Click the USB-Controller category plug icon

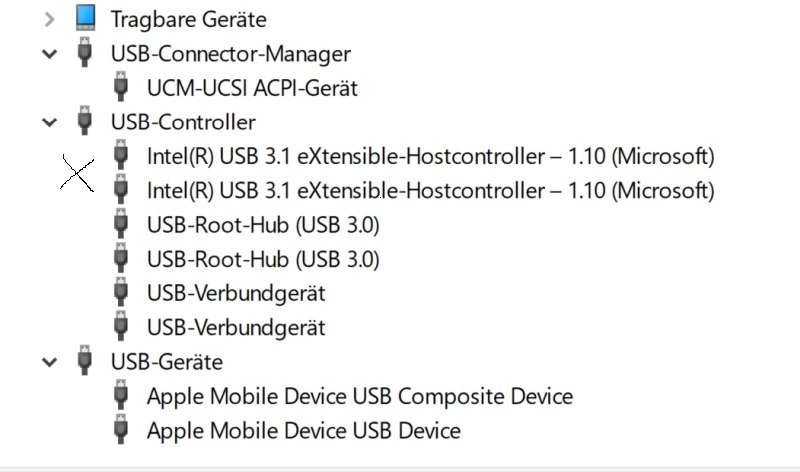[85, 120]
